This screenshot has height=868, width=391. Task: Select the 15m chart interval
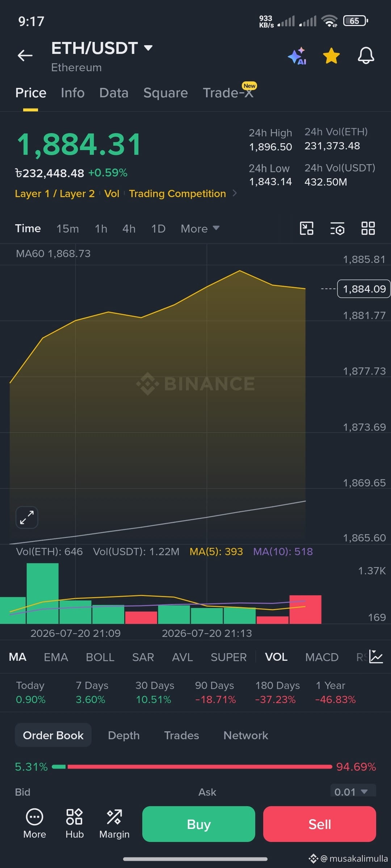(68, 229)
